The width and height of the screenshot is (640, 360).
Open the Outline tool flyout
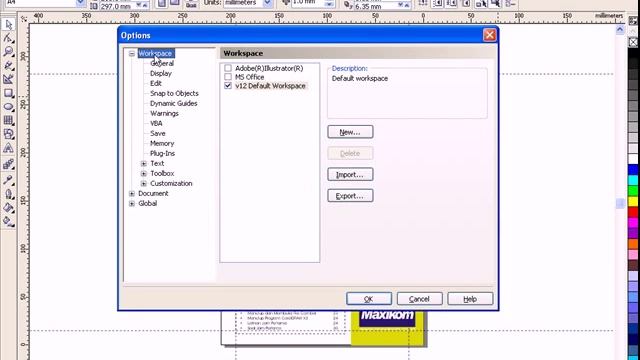(8, 194)
